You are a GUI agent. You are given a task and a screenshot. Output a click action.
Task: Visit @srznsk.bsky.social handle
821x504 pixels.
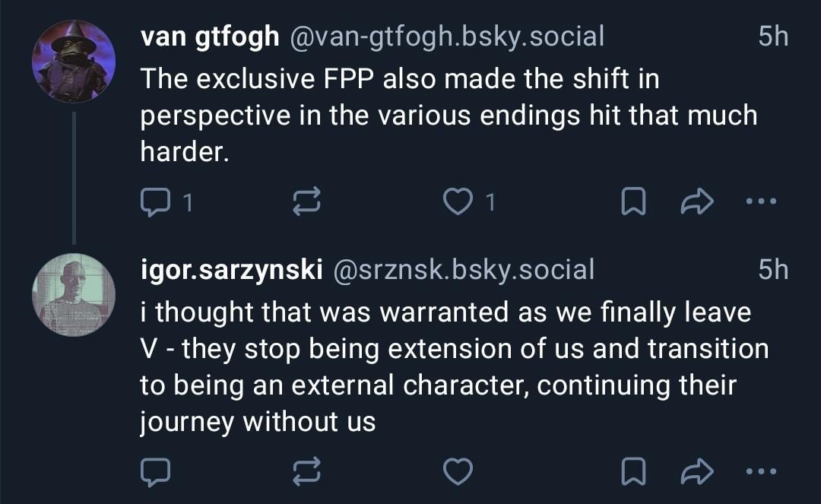pyautogui.click(x=464, y=269)
